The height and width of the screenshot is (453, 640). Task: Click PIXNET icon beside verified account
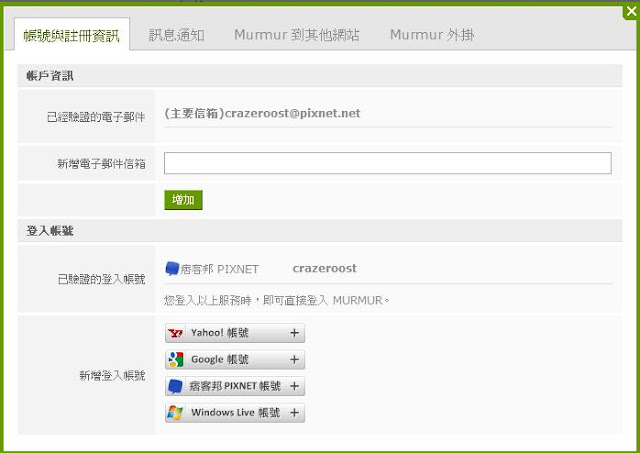pyautogui.click(x=172, y=269)
